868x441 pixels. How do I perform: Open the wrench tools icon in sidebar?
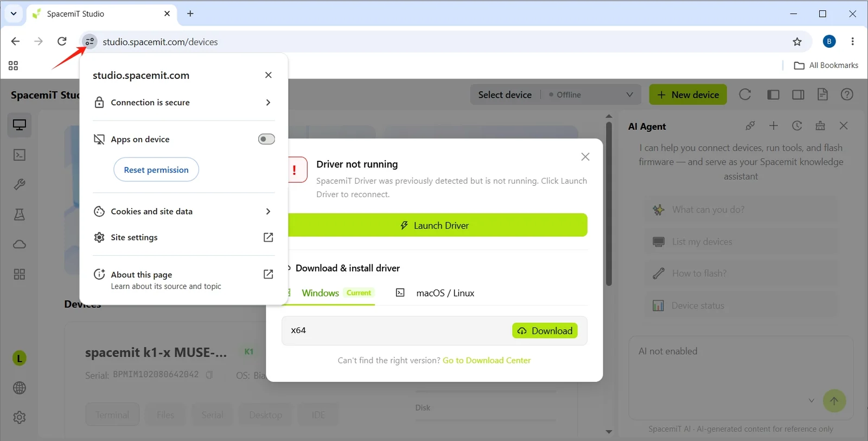pos(20,185)
